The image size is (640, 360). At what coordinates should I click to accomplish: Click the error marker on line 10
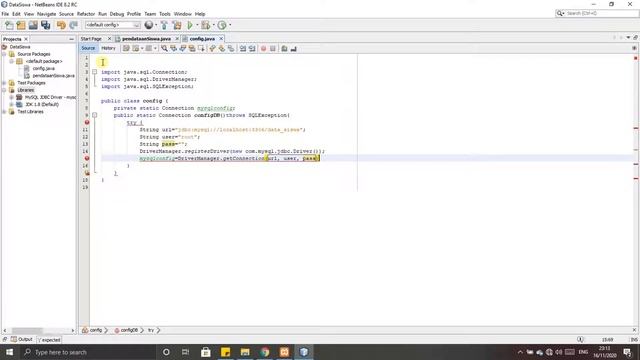[87, 122]
